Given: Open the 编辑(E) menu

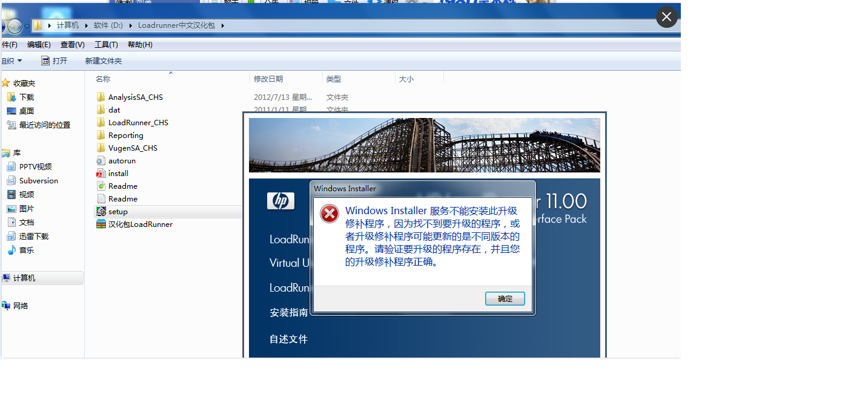Looking at the screenshot, I should (x=39, y=45).
